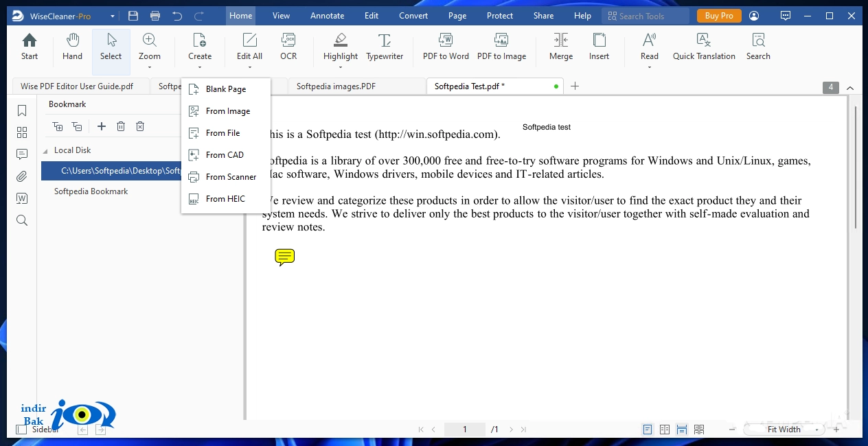The height and width of the screenshot is (446, 868).
Task: Launch PDF to Word conversion
Action: [446, 47]
